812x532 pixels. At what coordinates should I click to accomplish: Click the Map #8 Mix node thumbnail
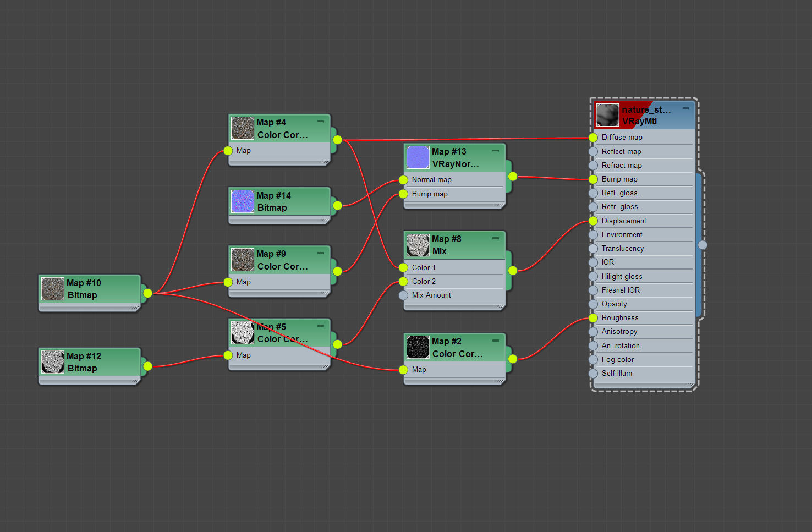pyautogui.click(x=418, y=245)
